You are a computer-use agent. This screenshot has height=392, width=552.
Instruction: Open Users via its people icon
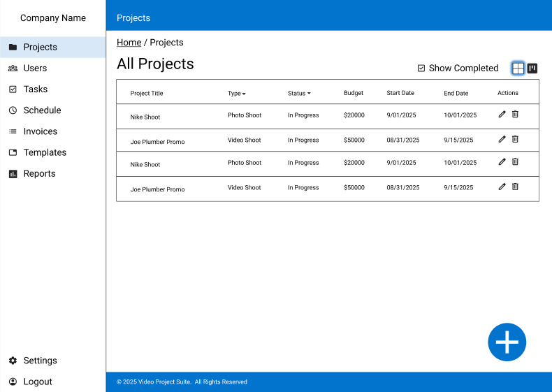[x=13, y=68]
